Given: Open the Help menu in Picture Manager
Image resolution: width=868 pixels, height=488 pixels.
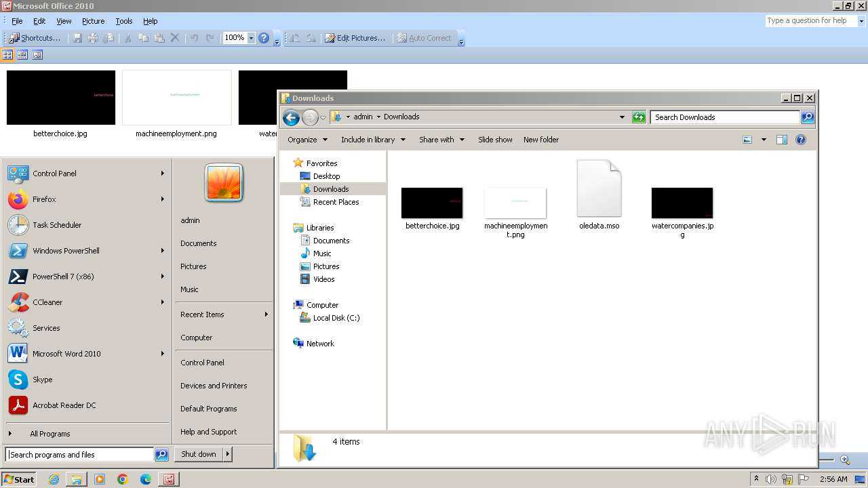Looking at the screenshot, I should pyautogui.click(x=151, y=21).
